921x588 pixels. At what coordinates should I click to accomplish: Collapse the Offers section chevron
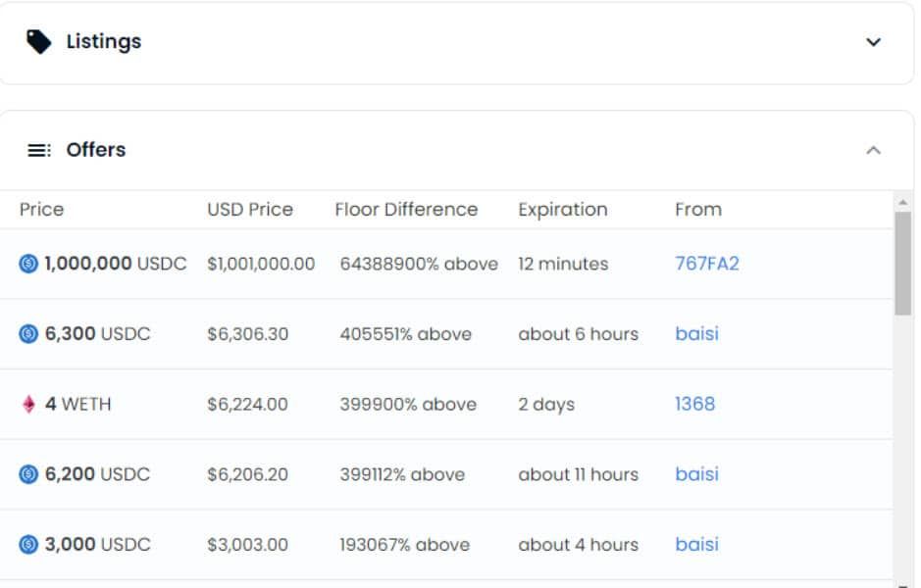tap(873, 150)
